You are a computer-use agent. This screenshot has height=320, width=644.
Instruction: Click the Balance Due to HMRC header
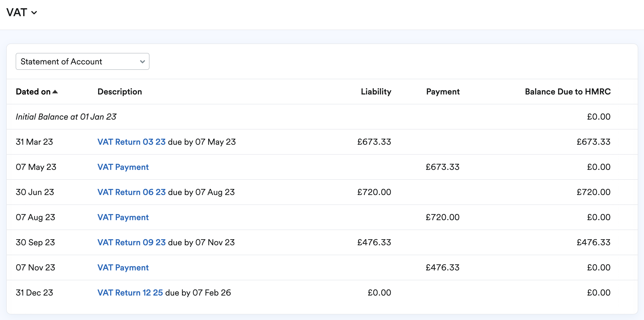tap(568, 92)
